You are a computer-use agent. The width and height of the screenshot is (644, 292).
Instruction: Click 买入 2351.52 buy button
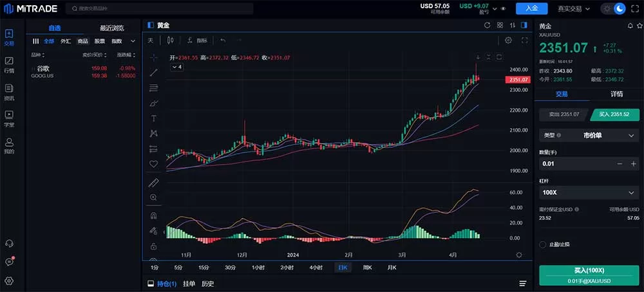pos(614,114)
